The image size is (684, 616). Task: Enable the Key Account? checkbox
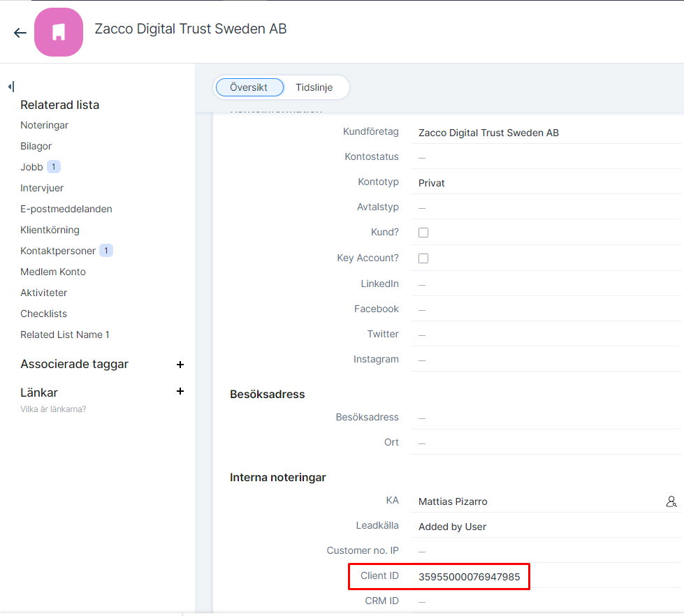[x=423, y=258]
